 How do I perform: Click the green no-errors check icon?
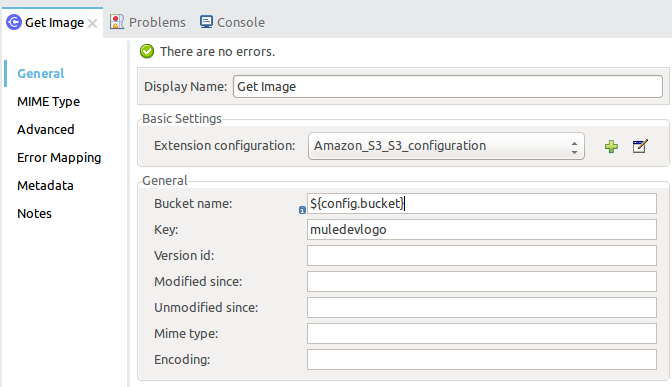(147, 51)
